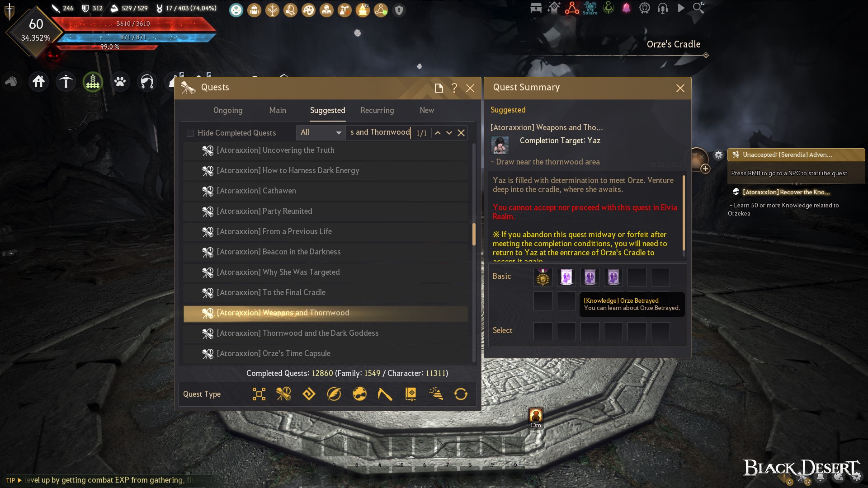Open the search magnifier icon top right
The width and height of the screenshot is (868, 488).
click(698, 8)
